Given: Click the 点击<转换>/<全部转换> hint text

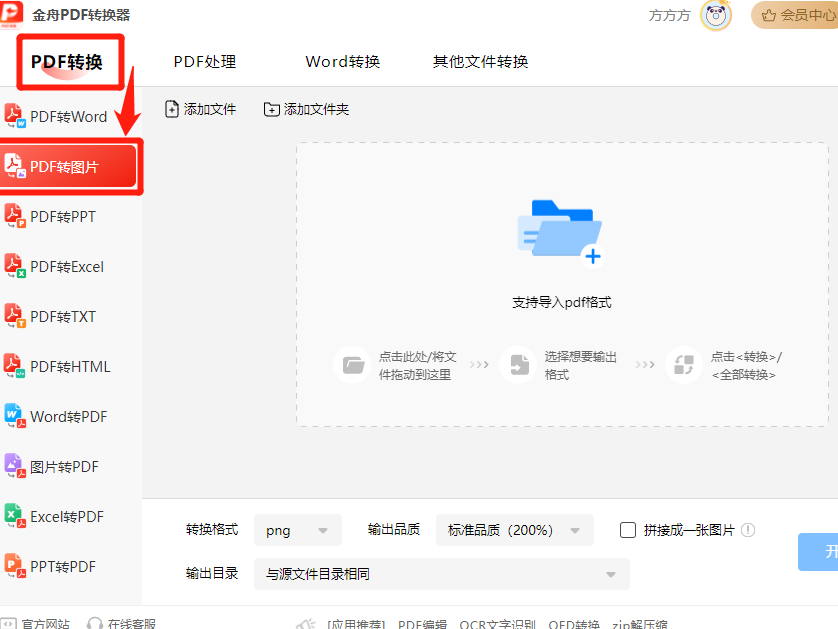Looking at the screenshot, I should (746, 366).
